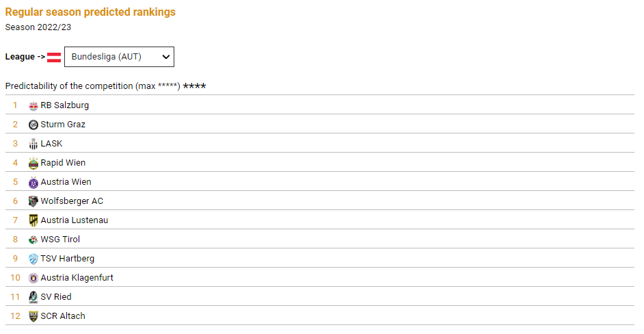Click the RB Salzburg club crest

coord(33,106)
